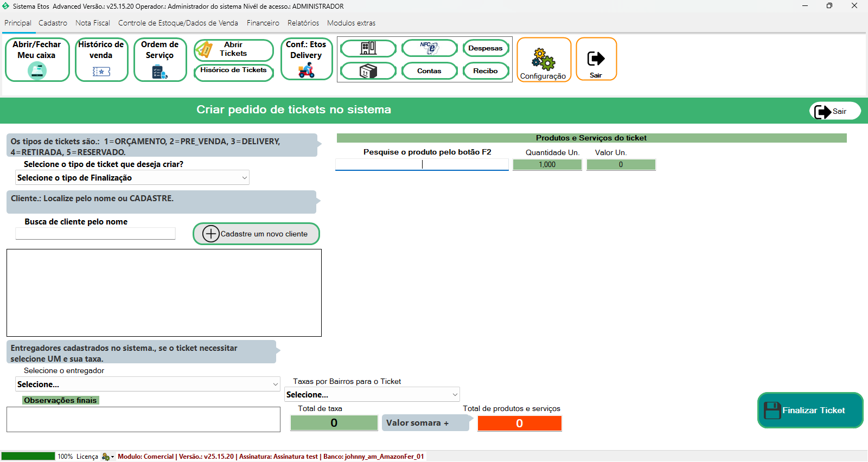This screenshot has height=462, width=868.
Task: Open the Abrir/Fechar Meu caixa register icon
Action: [x=37, y=70]
